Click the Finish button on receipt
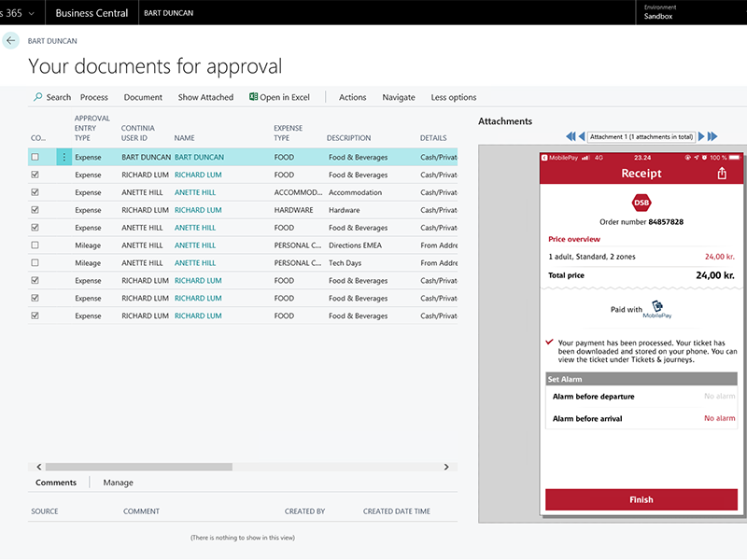This screenshot has height=560, width=747. click(x=641, y=499)
